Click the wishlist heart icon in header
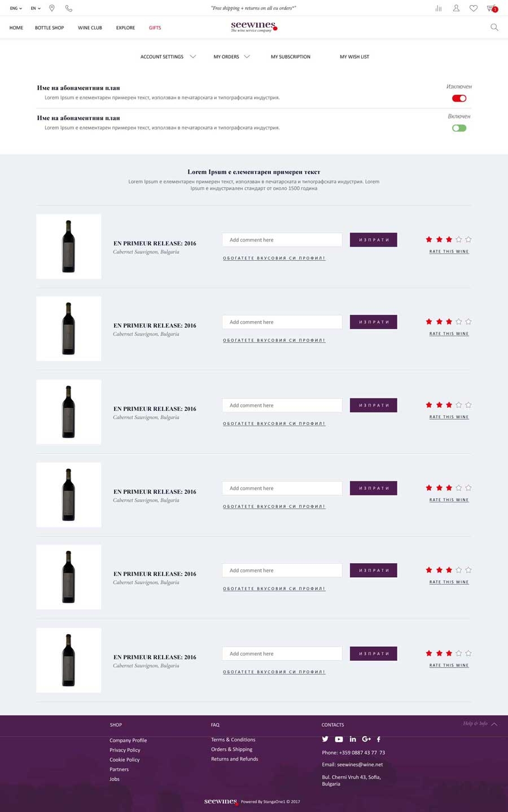 tap(474, 8)
